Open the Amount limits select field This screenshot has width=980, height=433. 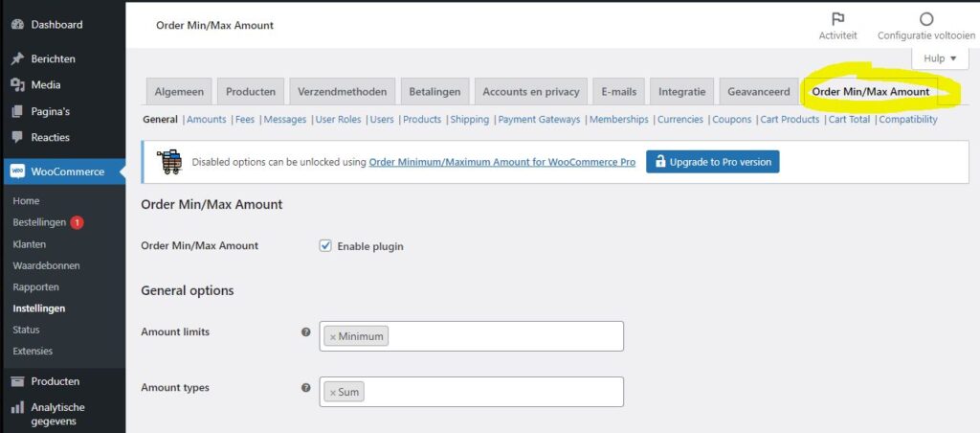point(471,336)
